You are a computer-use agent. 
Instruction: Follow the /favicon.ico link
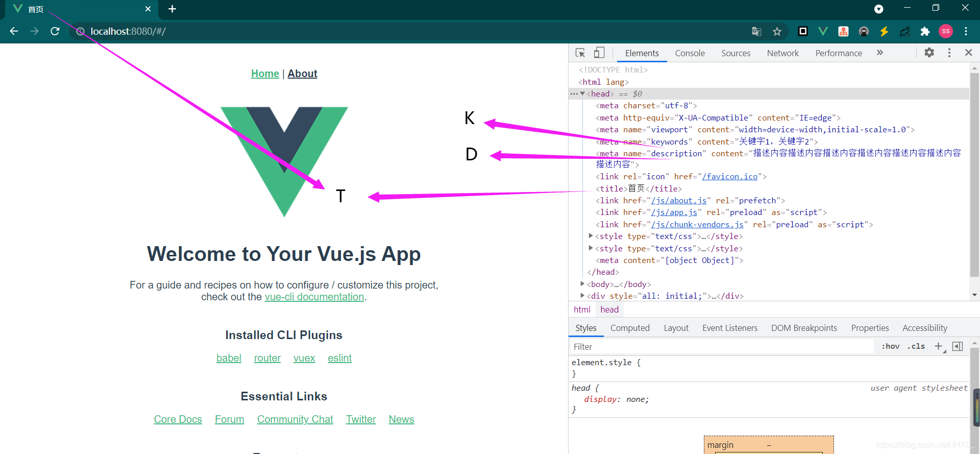tap(730, 177)
